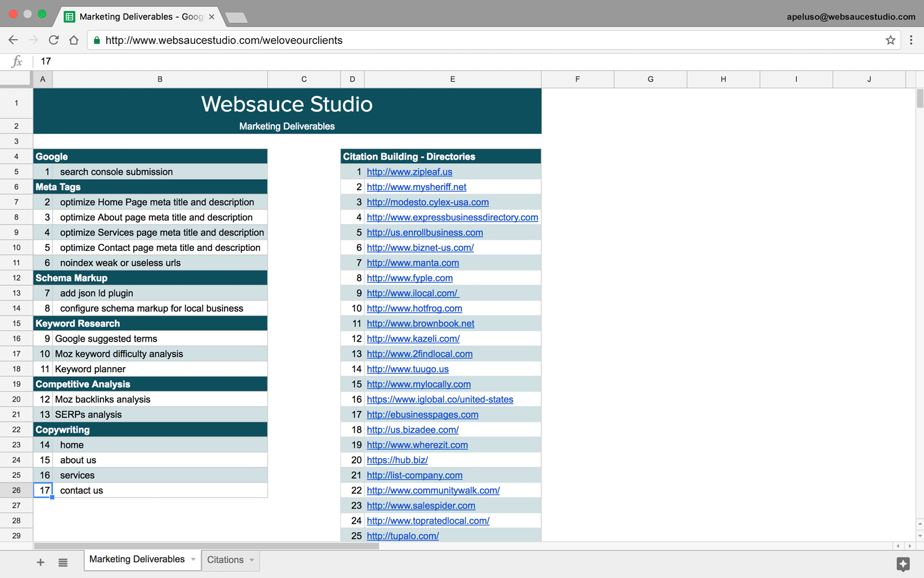Close the Marketing Deliverables browser tab
Viewport: 924px width, 578px height.
coord(211,17)
